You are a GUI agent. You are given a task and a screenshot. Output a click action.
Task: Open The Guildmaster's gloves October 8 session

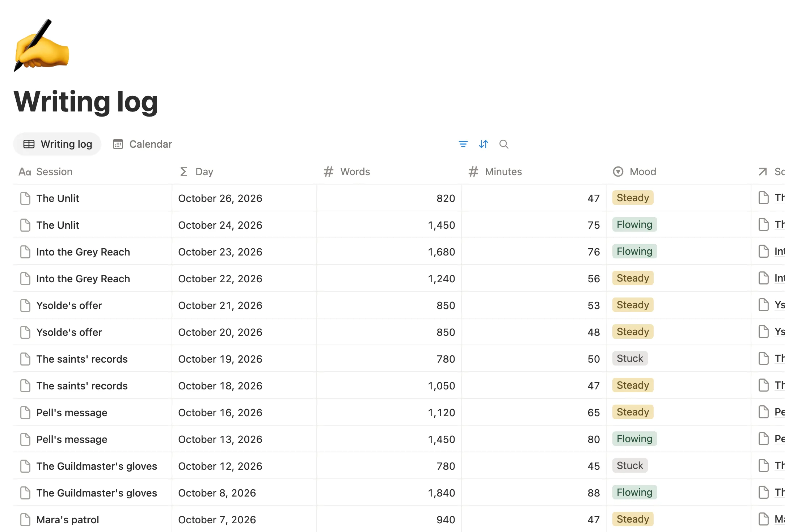(97, 493)
